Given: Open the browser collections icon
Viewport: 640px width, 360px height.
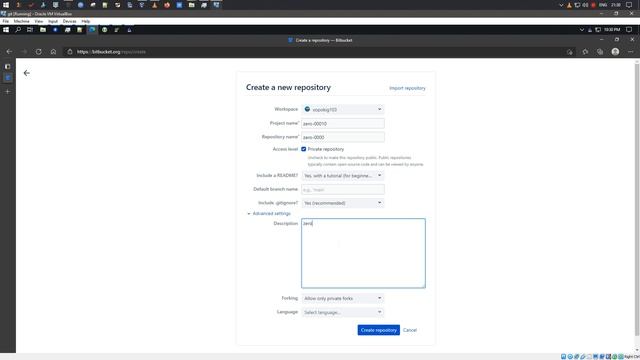Looking at the screenshot, I should (600, 52).
